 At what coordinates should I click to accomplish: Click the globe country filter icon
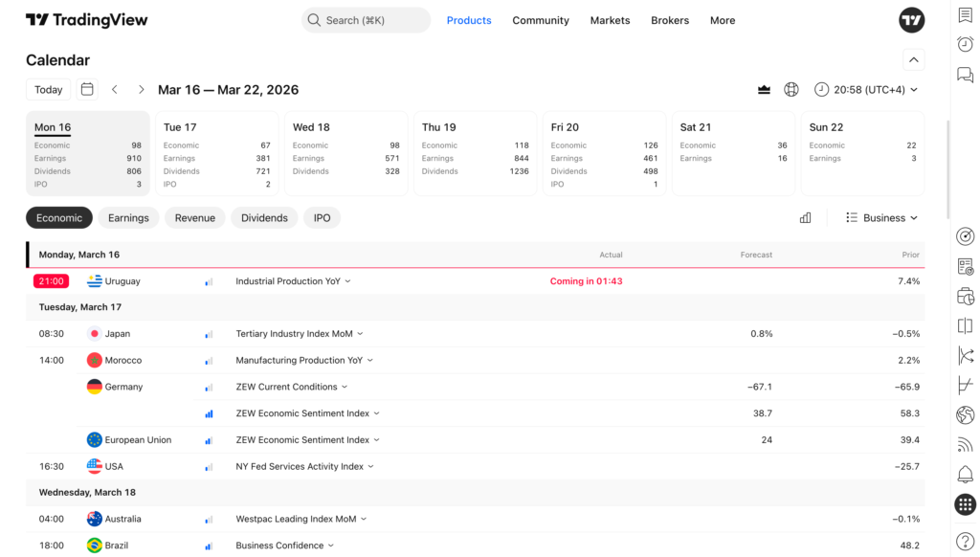click(791, 89)
